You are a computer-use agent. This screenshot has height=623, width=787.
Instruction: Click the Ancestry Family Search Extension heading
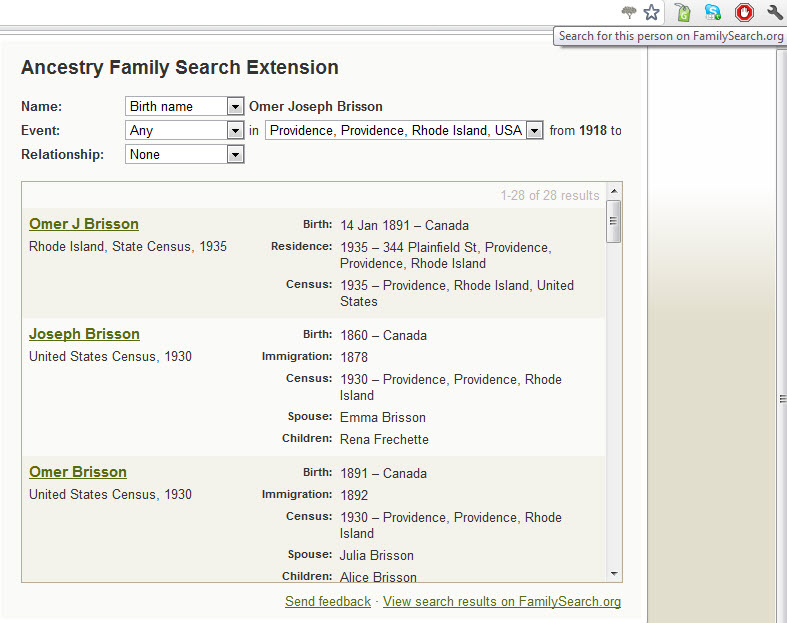(x=180, y=67)
